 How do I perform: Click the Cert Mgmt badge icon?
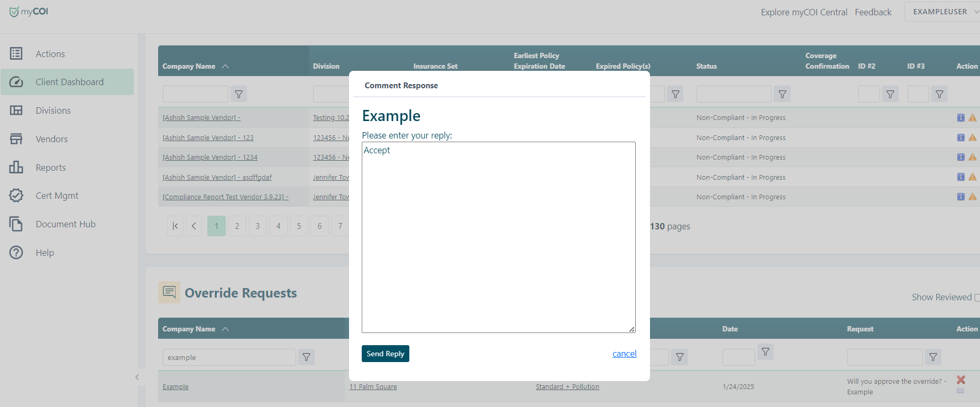(16, 196)
